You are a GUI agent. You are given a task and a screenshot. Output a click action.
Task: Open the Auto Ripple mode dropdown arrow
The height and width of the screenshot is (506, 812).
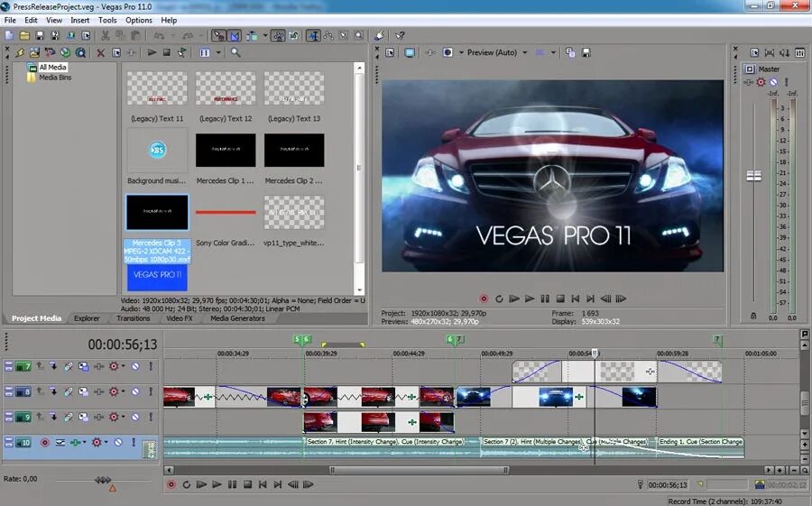click(265, 36)
